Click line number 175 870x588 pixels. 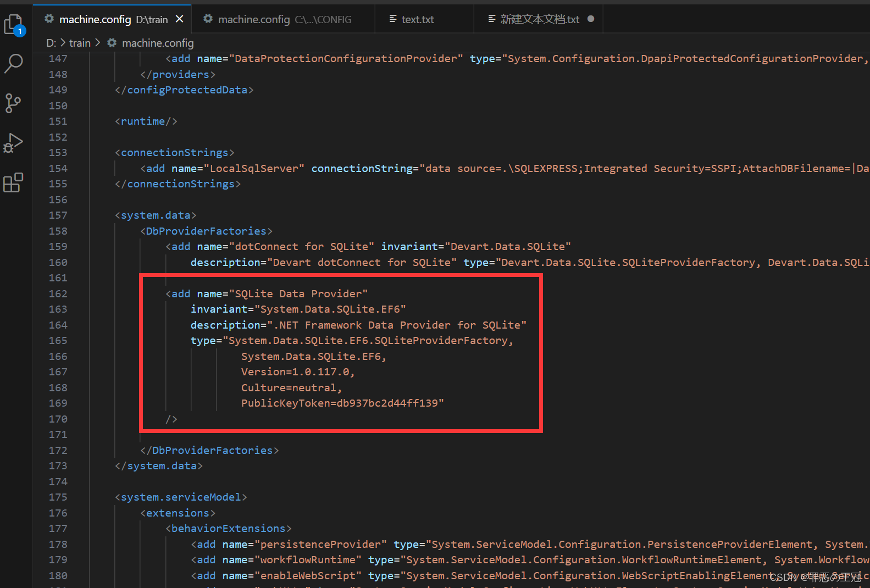click(58, 497)
